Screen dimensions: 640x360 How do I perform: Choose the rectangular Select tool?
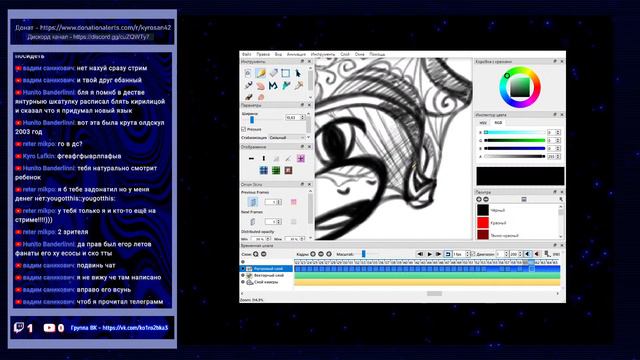(285, 73)
